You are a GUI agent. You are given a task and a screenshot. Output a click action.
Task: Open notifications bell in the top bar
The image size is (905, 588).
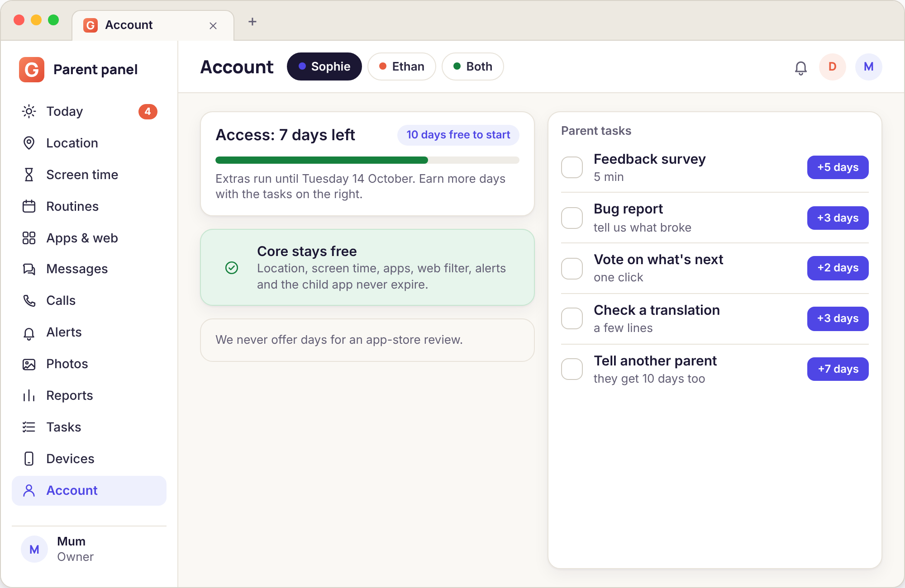(x=801, y=67)
